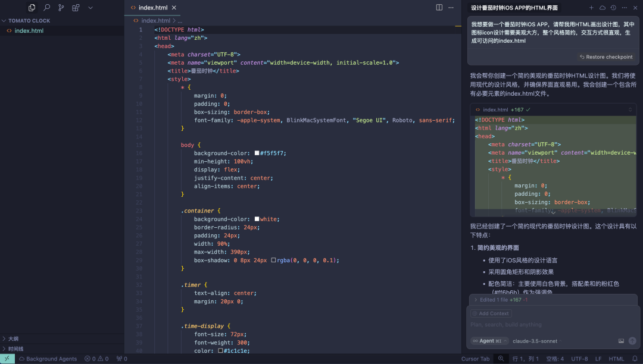Select the index.html editor tab
643x364 pixels.
click(153, 7)
